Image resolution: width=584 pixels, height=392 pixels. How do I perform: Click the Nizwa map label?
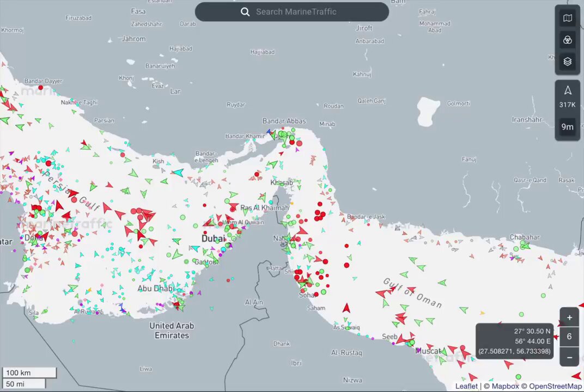tap(352, 380)
